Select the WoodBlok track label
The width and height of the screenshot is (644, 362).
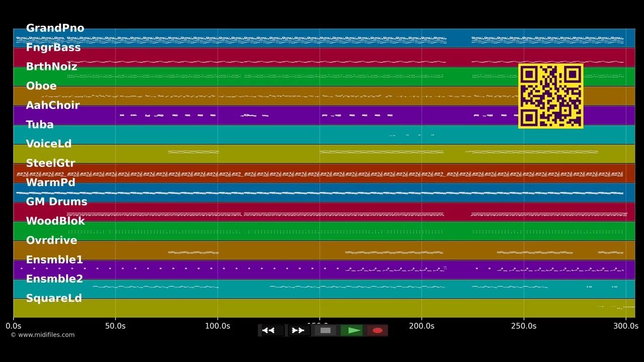coord(55,221)
